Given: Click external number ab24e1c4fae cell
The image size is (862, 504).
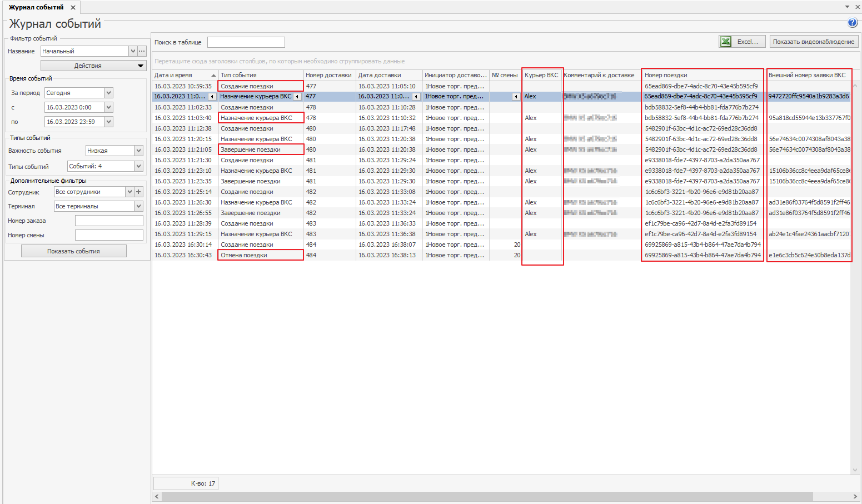Looking at the screenshot, I should (809, 234).
